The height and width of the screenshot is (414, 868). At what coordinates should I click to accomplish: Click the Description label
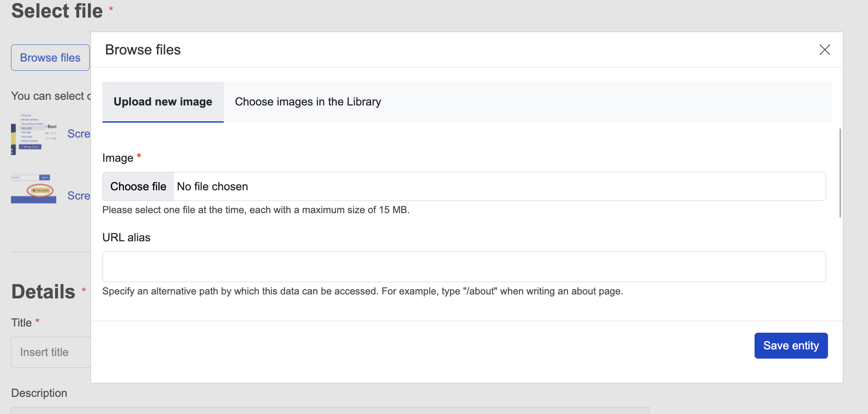[x=39, y=393]
